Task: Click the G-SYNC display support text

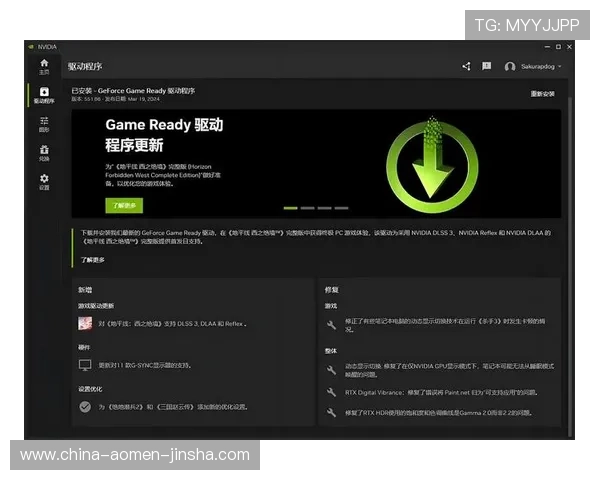Action: pos(145,366)
